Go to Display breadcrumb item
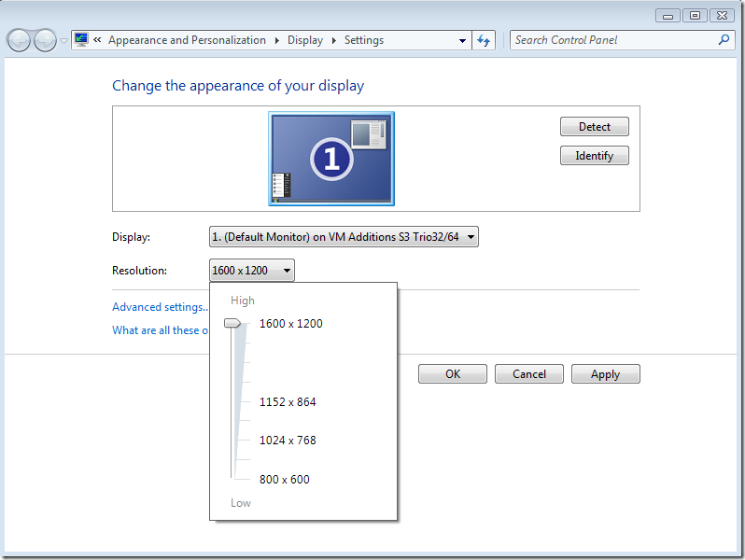745x560 pixels. [305, 40]
